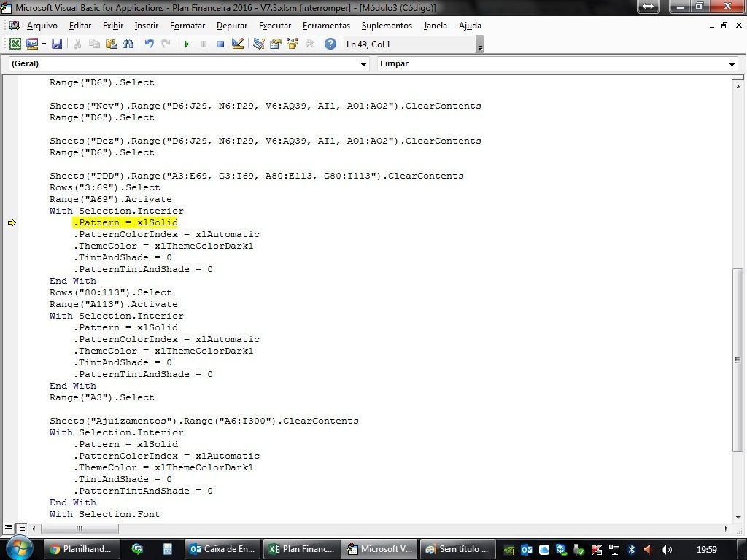
Task: Open Caixa de En... Outlook taskbar button
Action: click(x=222, y=549)
